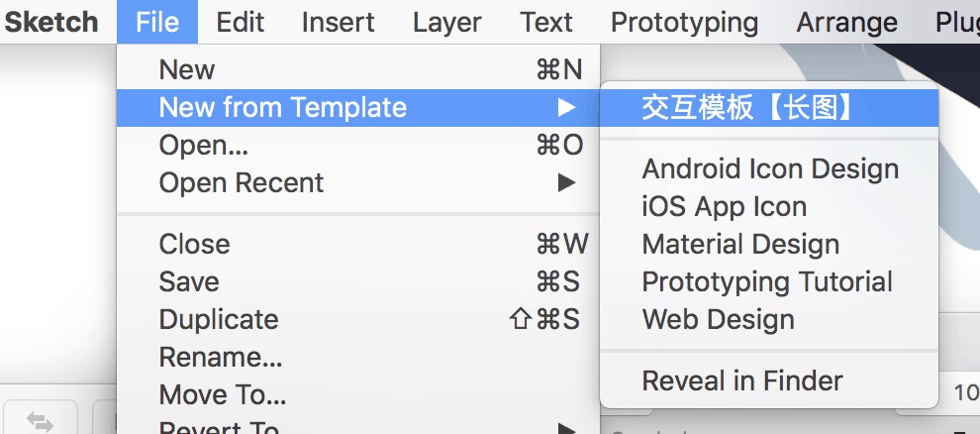The width and height of the screenshot is (980, 434).
Task: Open the Insert menu
Action: click(x=338, y=22)
